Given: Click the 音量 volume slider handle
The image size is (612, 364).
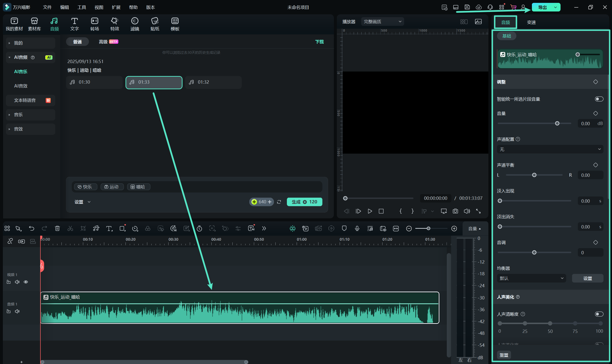Looking at the screenshot, I should click(557, 123).
